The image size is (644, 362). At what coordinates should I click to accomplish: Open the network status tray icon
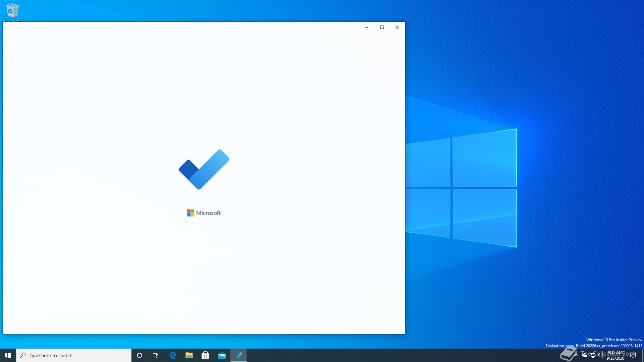click(593, 355)
